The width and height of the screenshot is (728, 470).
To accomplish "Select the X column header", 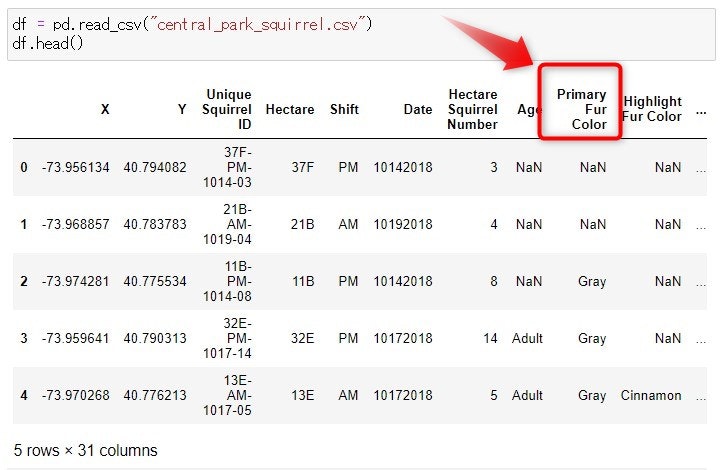I will (105, 110).
